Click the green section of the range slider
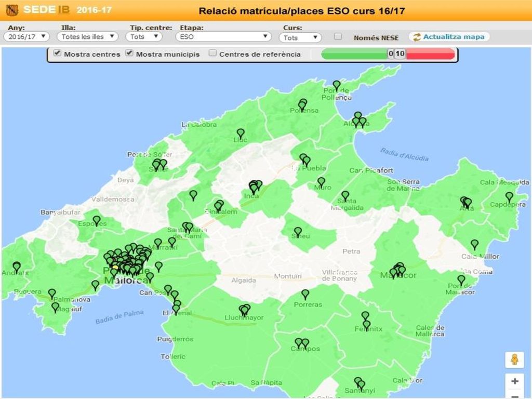The width and height of the screenshot is (532, 399). pyautogui.click(x=354, y=54)
